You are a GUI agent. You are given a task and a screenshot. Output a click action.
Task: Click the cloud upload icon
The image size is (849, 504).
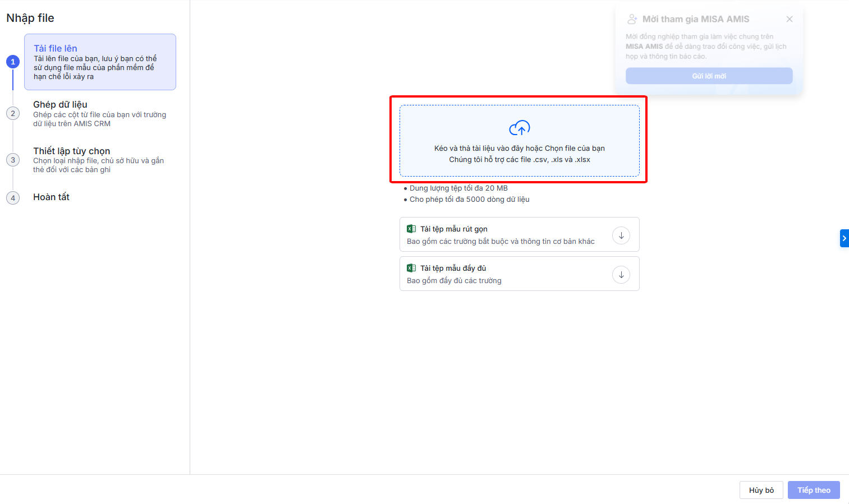(x=519, y=128)
